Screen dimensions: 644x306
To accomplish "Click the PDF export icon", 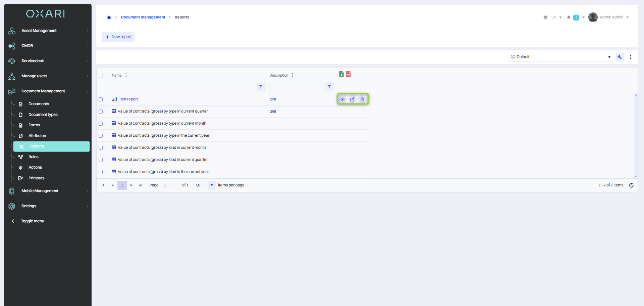I will pos(348,74).
